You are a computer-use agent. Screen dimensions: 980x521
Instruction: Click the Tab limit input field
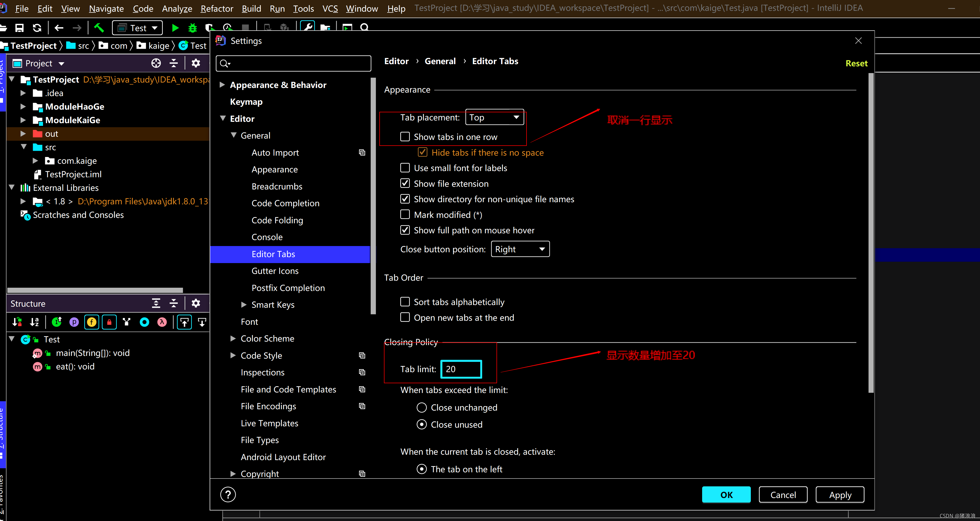(461, 369)
